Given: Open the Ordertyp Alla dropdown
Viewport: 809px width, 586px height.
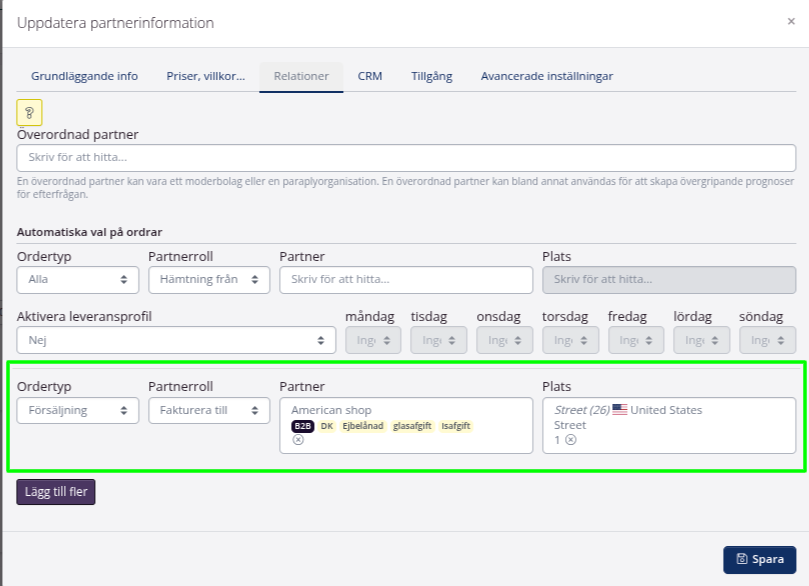Looking at the screenshot, I should tap(78, 280).
